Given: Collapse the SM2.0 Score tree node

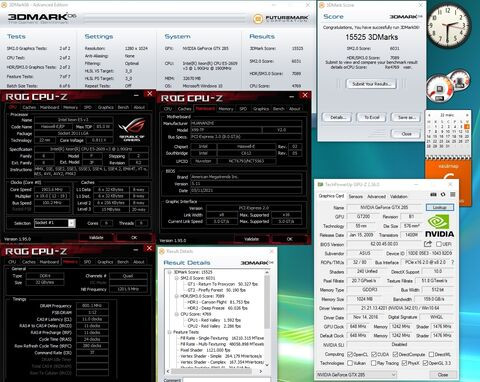Looking at the screenshot, I should [x=177, y=278].
